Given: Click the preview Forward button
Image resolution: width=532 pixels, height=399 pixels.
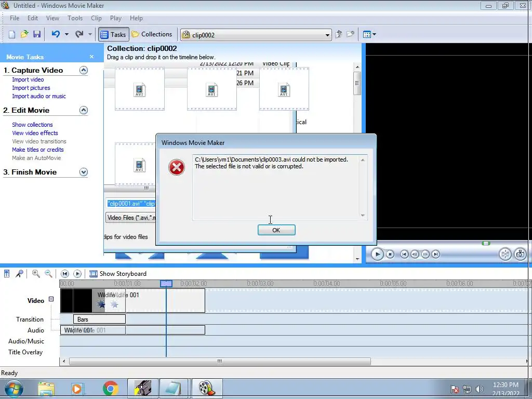Looking at the screenshot, I should pos(436,254).
